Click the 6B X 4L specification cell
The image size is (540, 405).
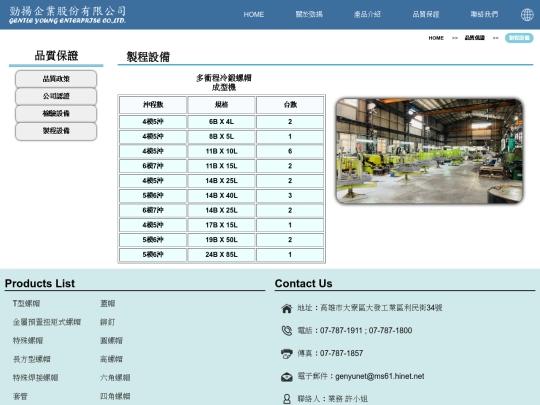(x=221, y=122)
